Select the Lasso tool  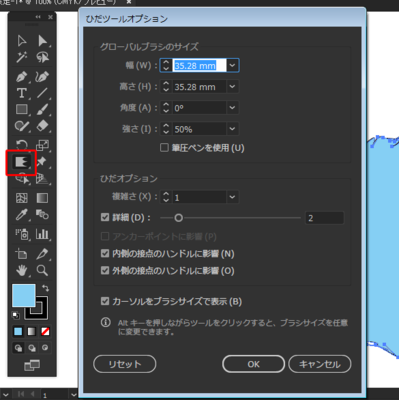click(42, 57)
